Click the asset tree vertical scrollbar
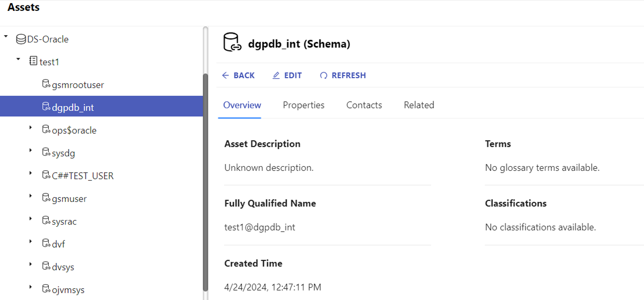Image resolution: width=644 pixels, height=300 pixels. 205,181
